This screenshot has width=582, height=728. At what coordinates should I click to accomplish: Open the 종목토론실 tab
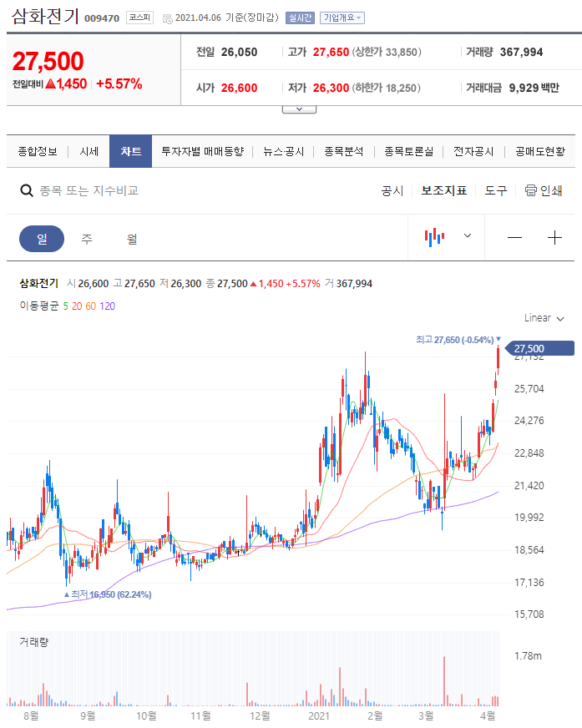coord(409,151)
